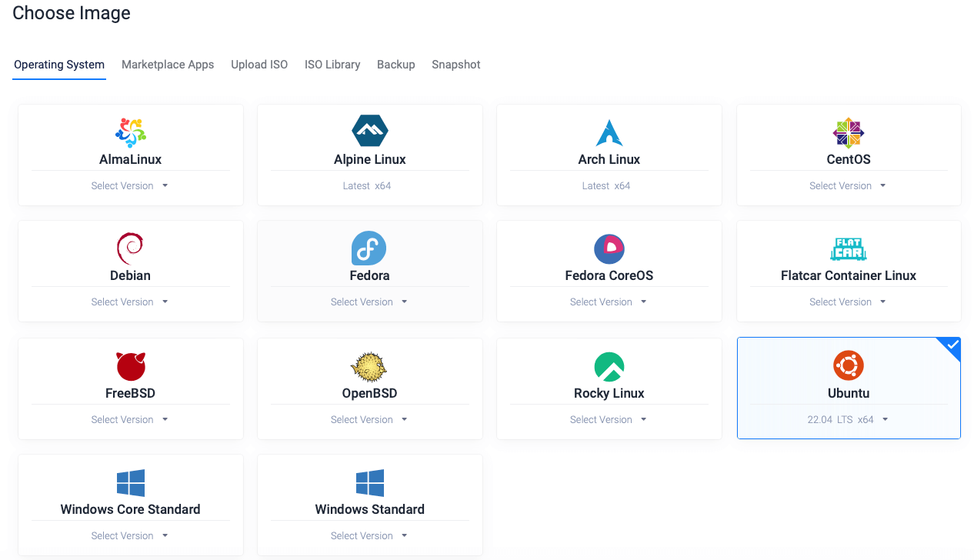Select the Windows Core Standard logo

(x=131, y=483)
